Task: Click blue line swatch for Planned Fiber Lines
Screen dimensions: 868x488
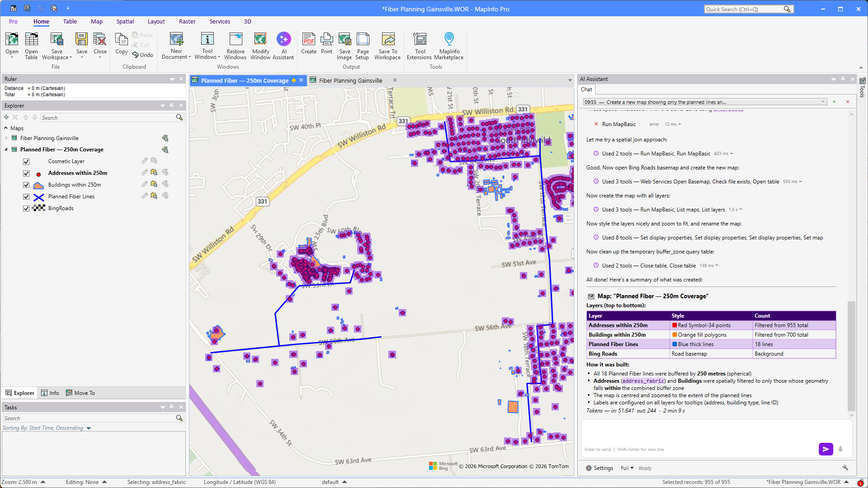Action: point(39,197)
